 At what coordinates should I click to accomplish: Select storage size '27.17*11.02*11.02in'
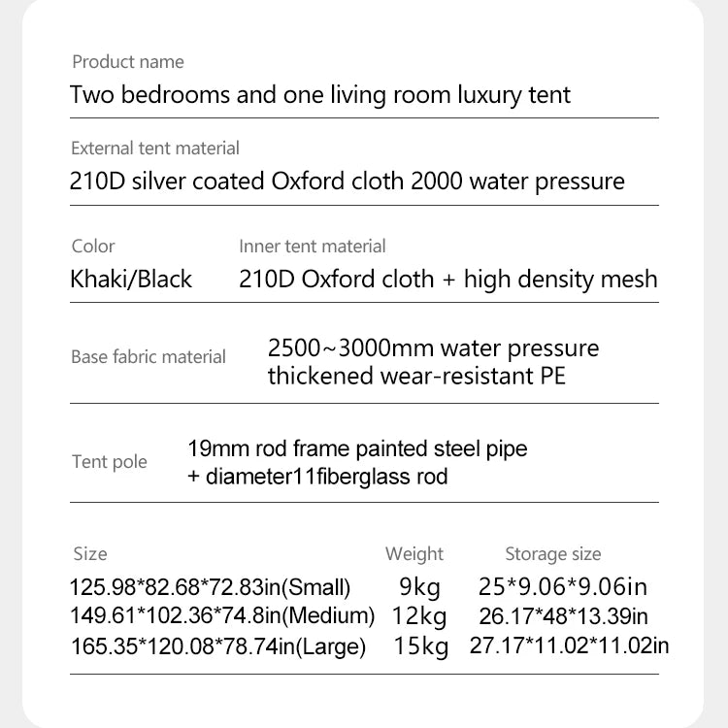pyautogui.click(x=569, y=645)
